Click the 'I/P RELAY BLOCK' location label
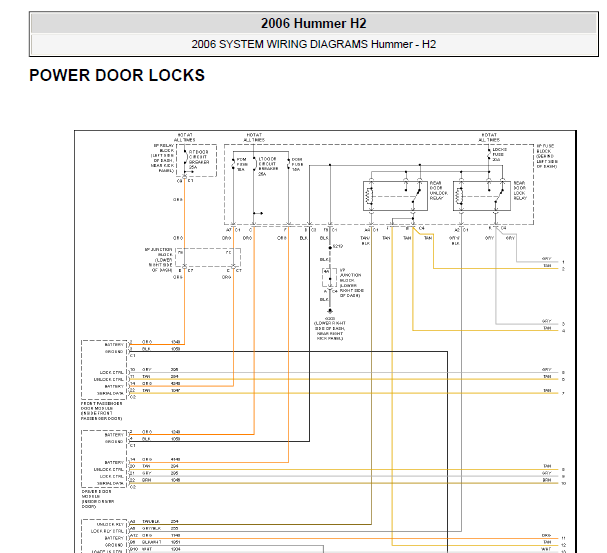The height and width of the screenshot is (553, 607). [x=163, y=158]
